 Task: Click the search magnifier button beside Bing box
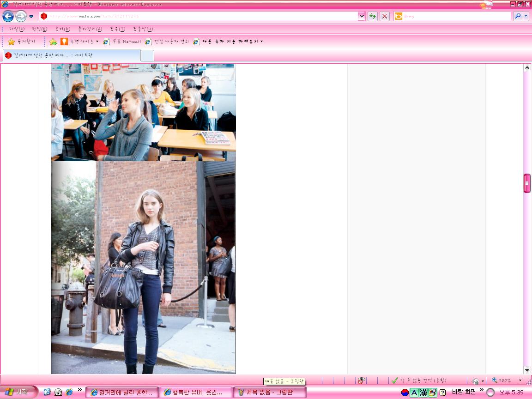coord(517,16)
